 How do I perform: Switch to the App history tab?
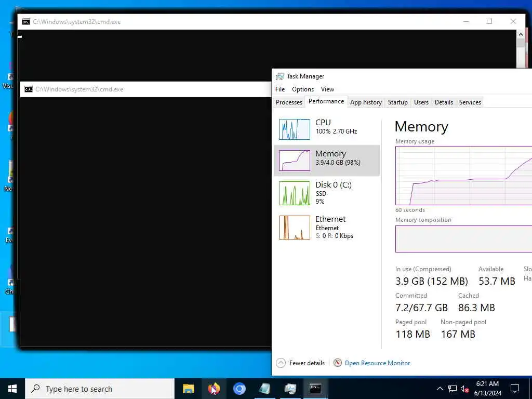click(366, 102)
